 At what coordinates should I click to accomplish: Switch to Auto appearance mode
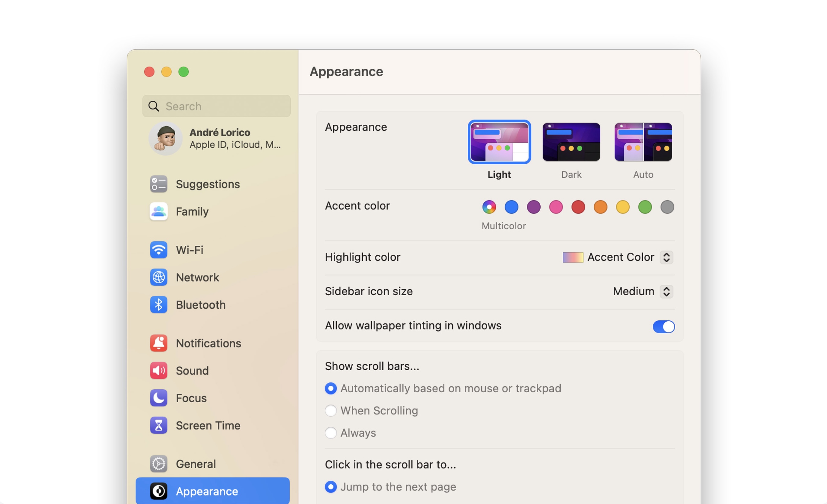click(x=643, y=142)
